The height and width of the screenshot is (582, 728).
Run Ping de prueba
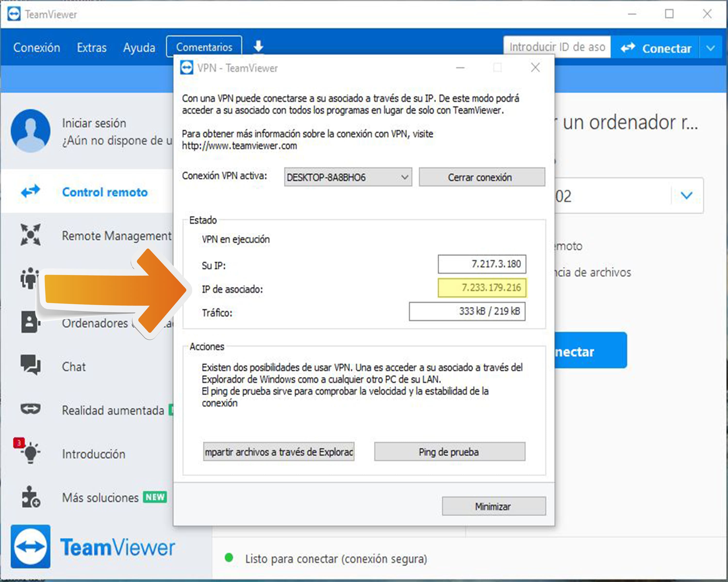(449, 452)
